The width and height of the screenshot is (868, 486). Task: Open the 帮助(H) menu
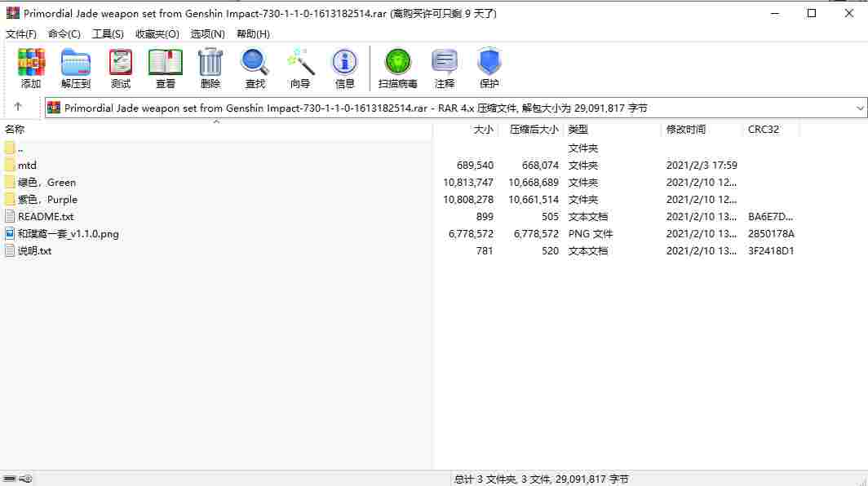[253, 33]
